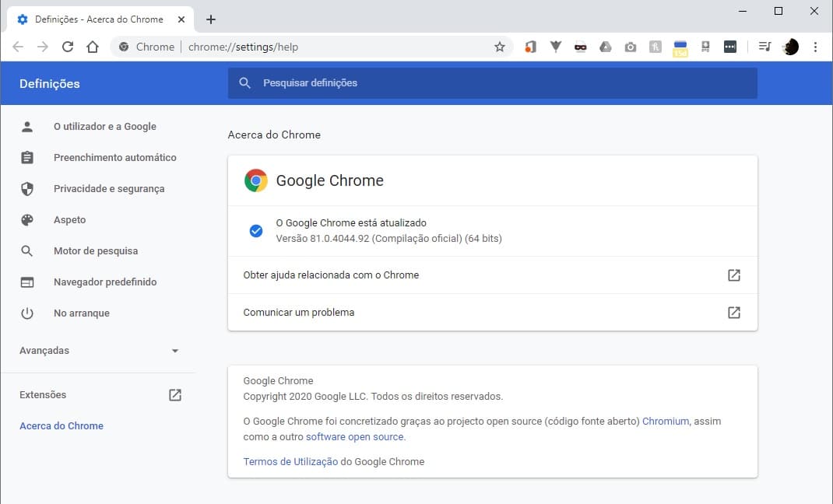Open the user profile avatar
833x504 pixels.
[x=790, y=47]
